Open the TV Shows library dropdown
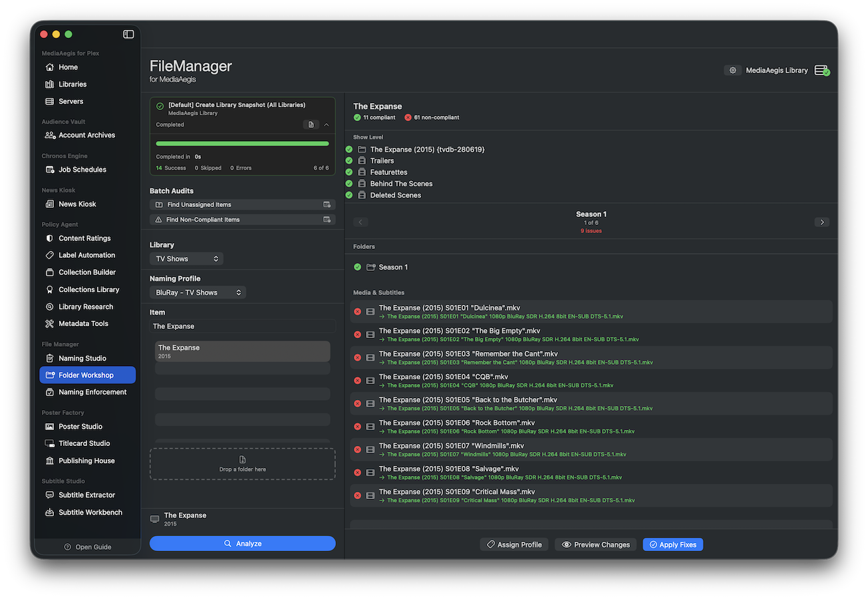The height and width of the screenshot is (599, 868). tap(186, 259)
